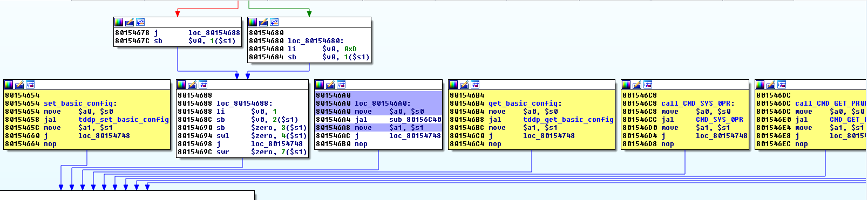This screenshot has height=200, width=868.
Task: Open color palette on loc_80154688 node
Action: click(x=181, y=85)
